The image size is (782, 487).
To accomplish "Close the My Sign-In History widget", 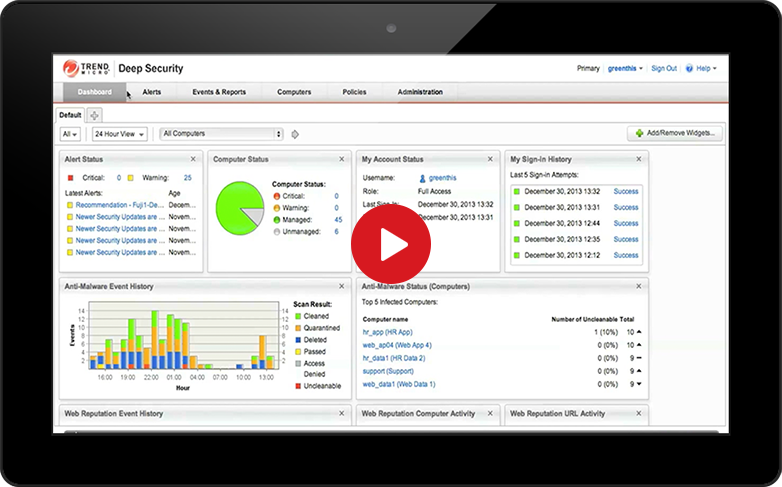I will coord(639,159).
